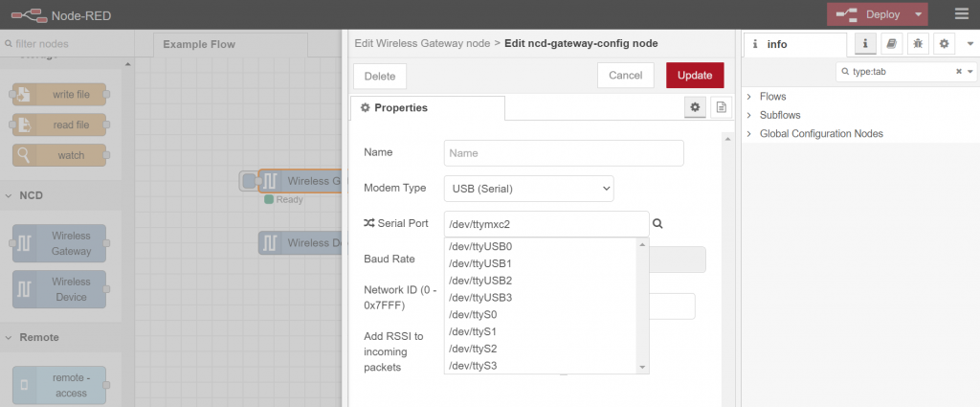Click the Delete button

pos(380,76)
